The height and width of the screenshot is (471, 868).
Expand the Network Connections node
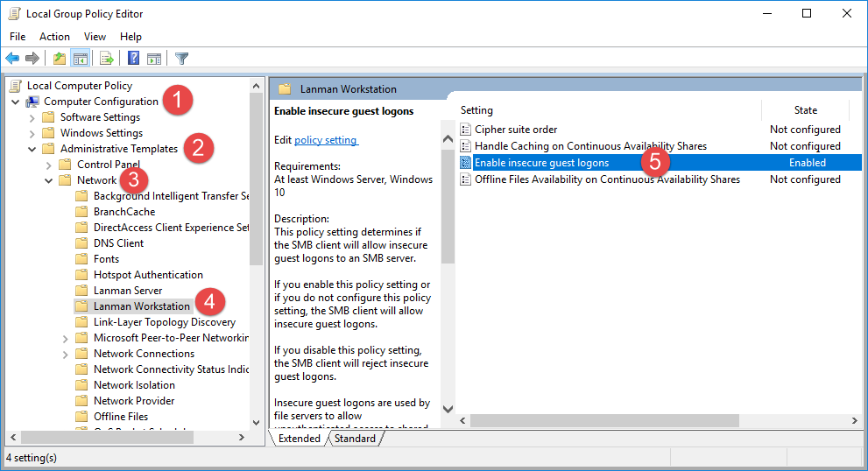click(x=66, y=355)
